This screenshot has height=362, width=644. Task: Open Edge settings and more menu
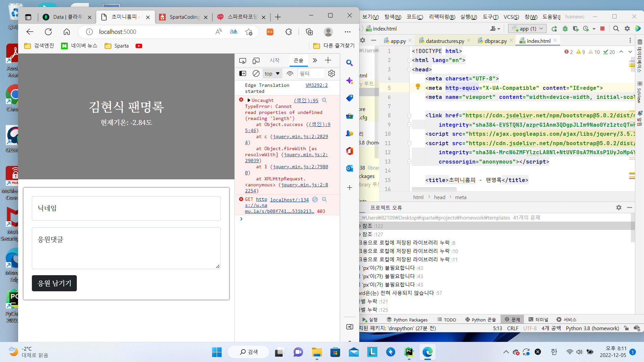[347, 32]
